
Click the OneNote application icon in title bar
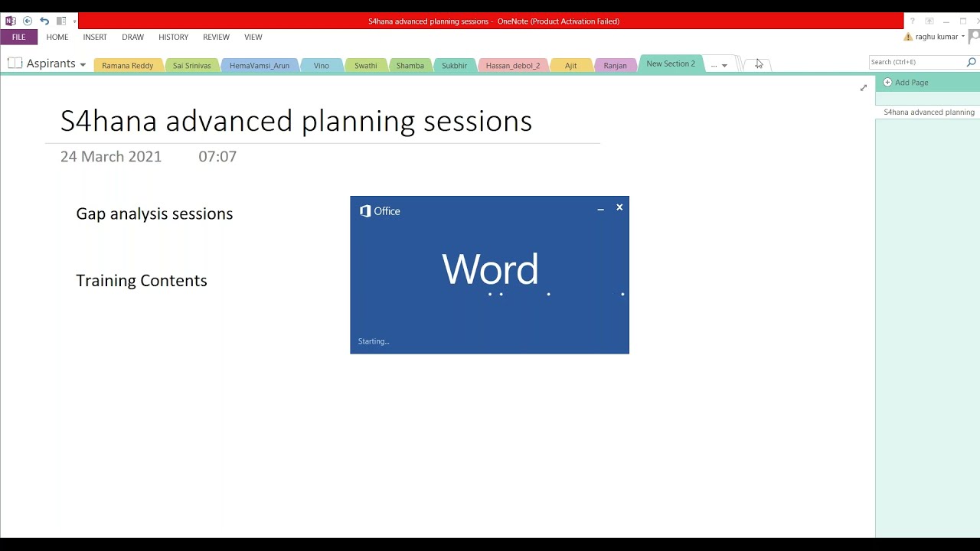[x=11, y=21]
